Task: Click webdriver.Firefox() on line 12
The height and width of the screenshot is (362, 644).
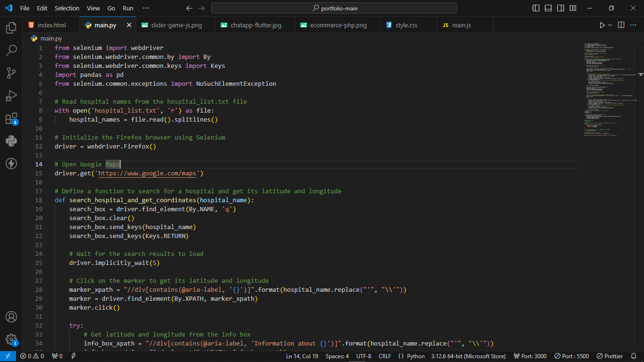Action: point(122,147)
